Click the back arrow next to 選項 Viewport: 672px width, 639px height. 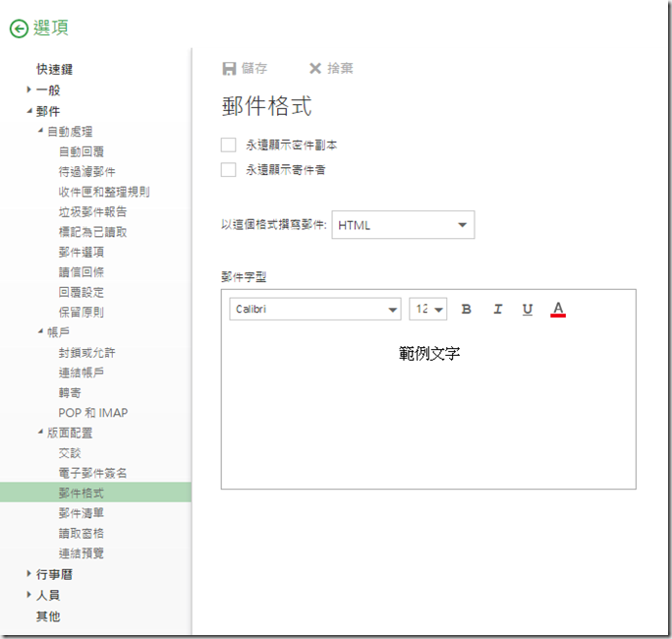[x=19, y=29]
